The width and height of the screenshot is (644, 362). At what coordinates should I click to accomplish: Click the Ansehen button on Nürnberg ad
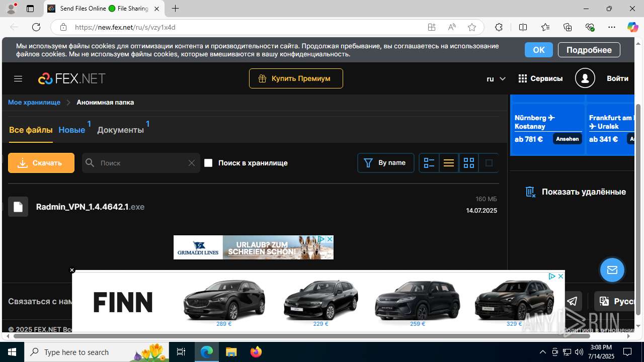[568, 139]
